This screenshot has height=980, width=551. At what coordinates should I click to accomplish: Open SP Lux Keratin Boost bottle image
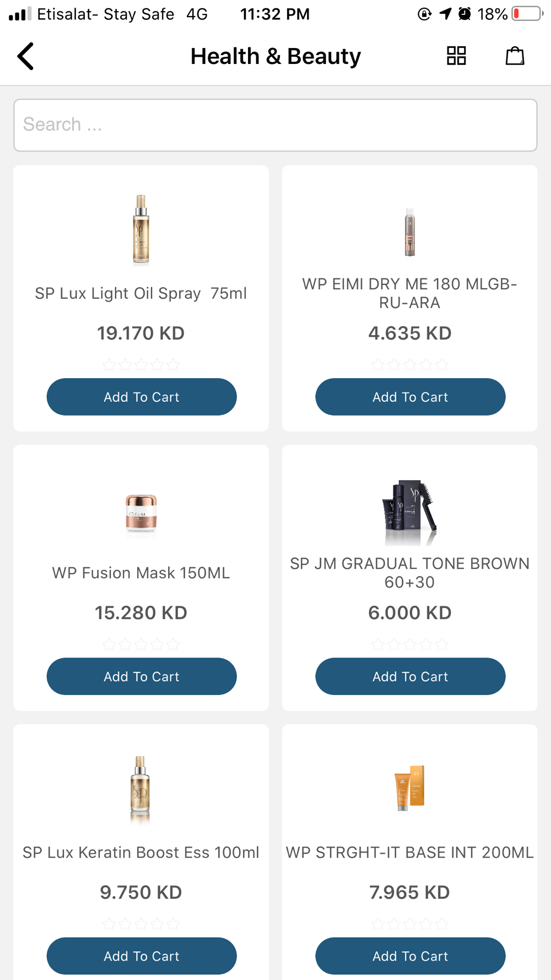[141, 790]
